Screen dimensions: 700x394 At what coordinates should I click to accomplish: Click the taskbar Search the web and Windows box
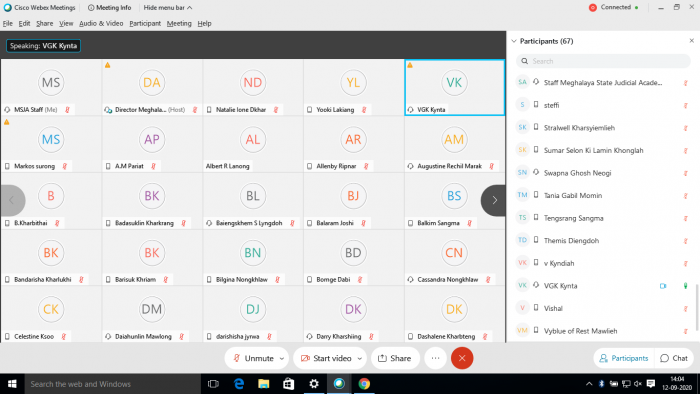pyautogui.click(x=112, y=384)
